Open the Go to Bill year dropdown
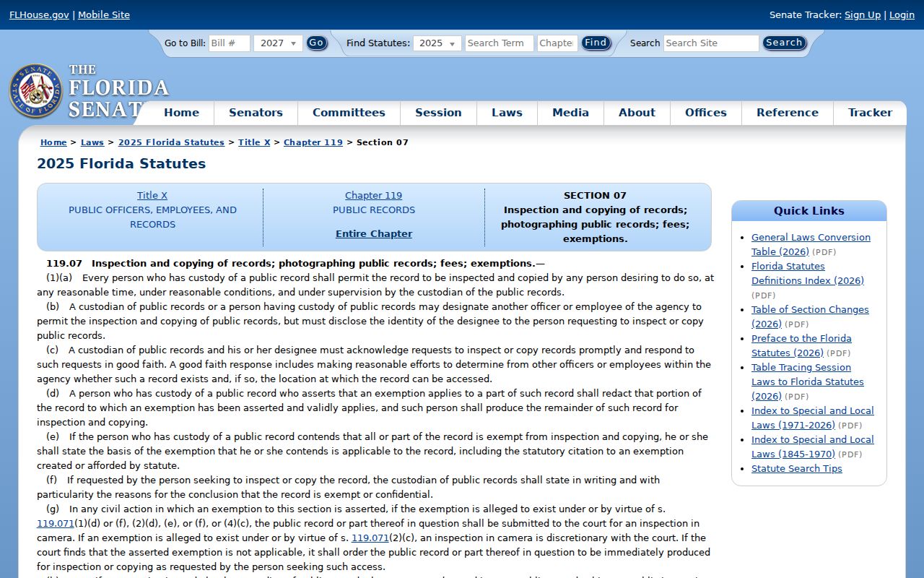Screen dimensions: 924x578 coord(278,43)
